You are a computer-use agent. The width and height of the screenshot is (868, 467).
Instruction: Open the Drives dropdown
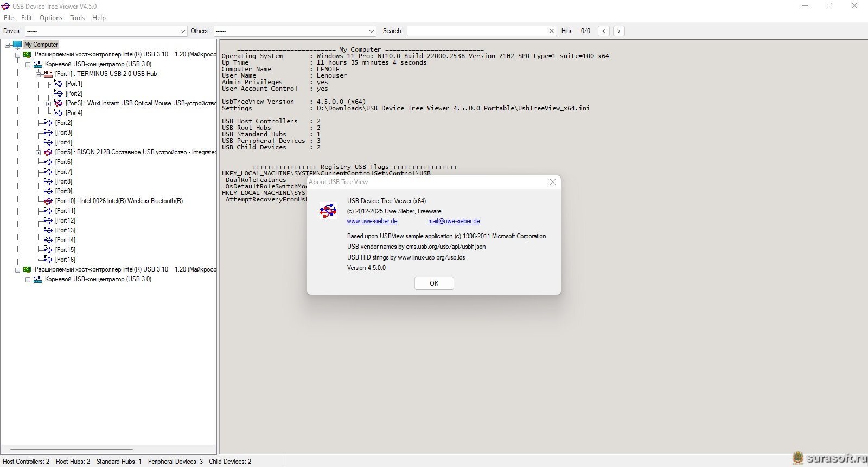point(183,31)
